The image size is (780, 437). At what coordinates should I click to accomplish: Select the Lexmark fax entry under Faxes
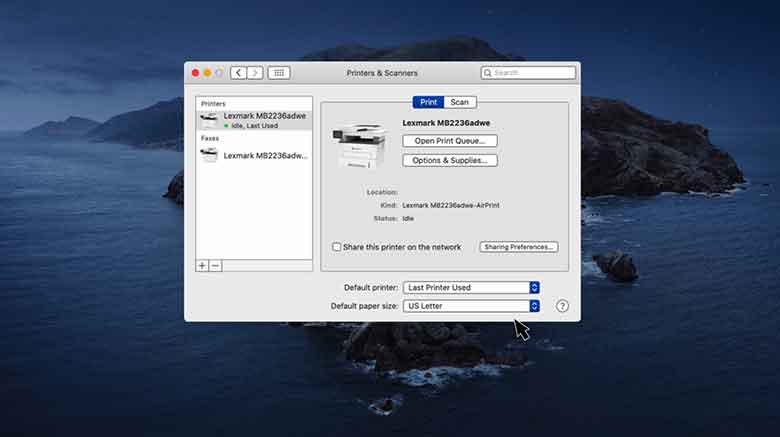254,155
